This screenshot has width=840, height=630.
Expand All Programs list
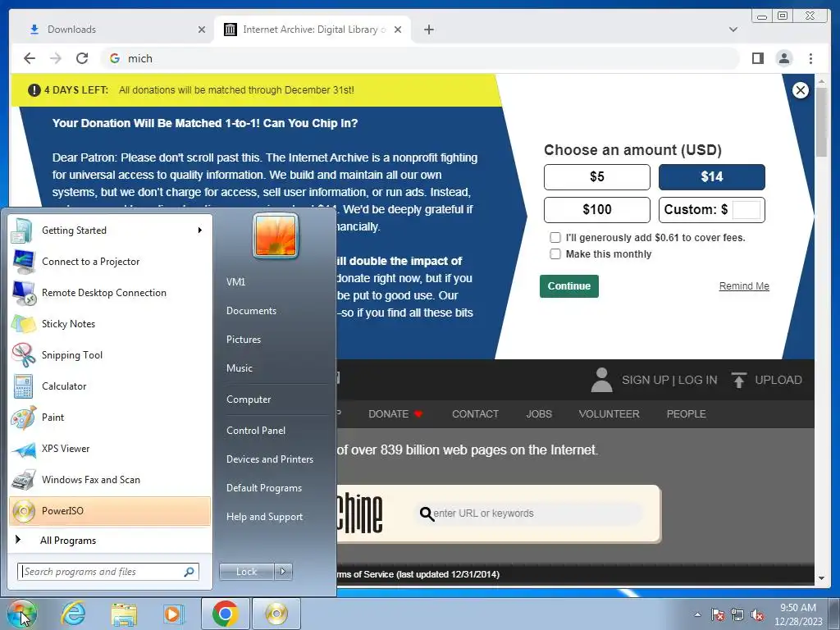tap(110, 541)
